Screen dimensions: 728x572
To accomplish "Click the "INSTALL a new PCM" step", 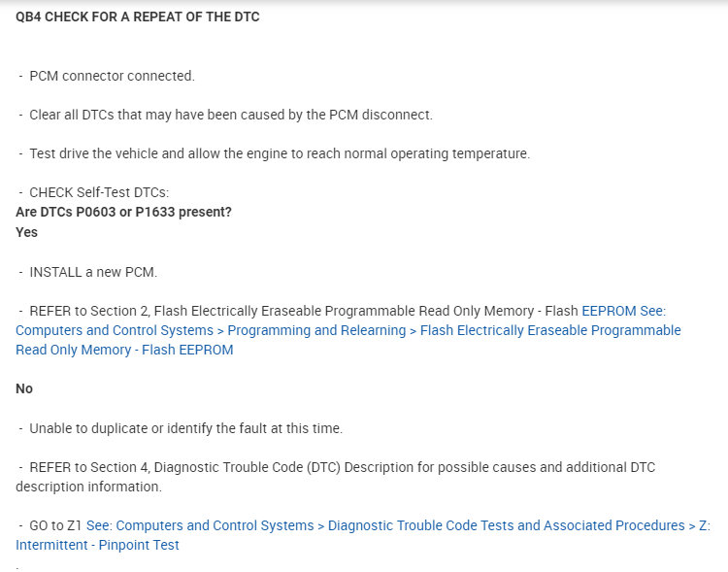I will [93, 272].
